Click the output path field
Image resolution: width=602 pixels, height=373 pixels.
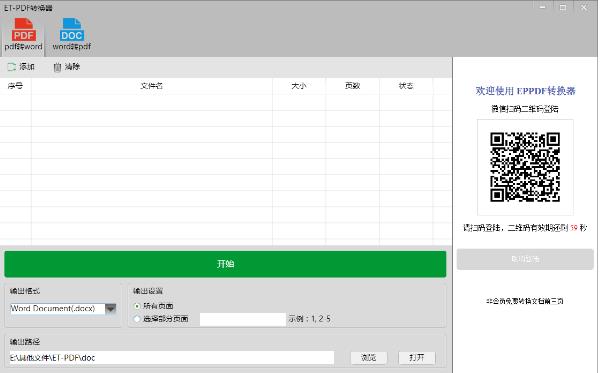[x=172, y=358]
